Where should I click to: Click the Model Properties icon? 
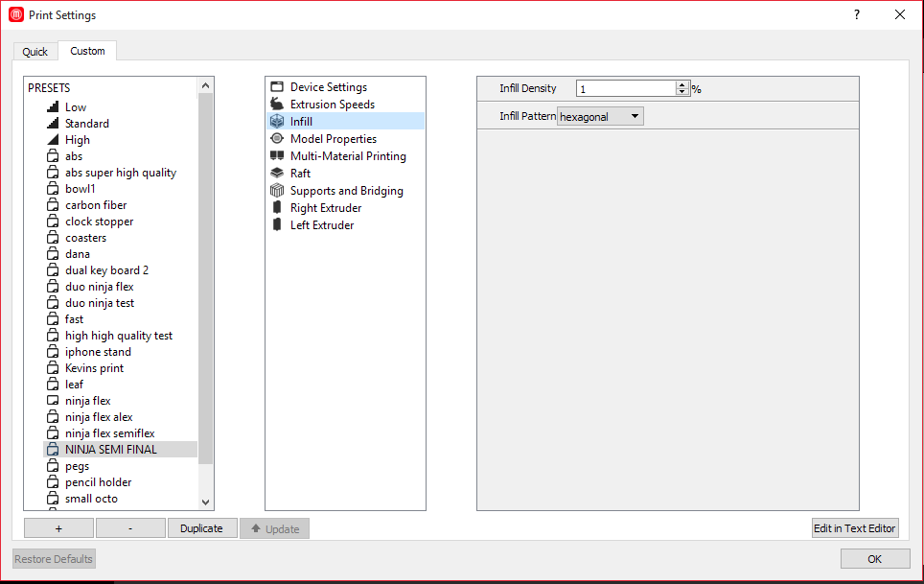point(277,139)
